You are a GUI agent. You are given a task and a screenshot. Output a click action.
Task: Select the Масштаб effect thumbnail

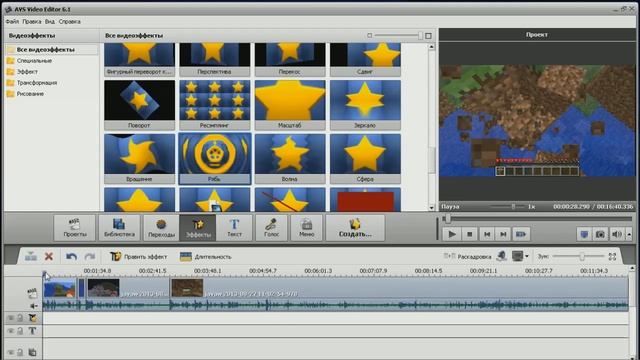tap(290, 104)
